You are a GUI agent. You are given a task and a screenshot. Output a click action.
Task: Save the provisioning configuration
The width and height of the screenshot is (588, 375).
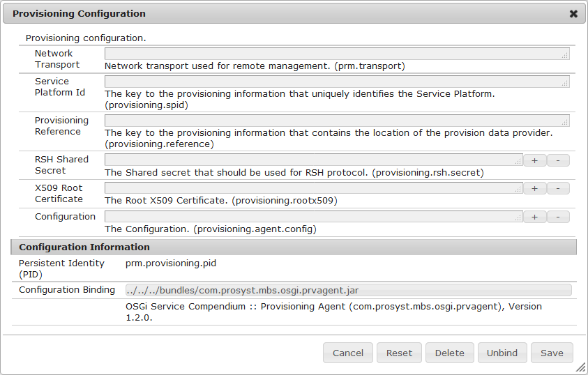tap(552, 353)
